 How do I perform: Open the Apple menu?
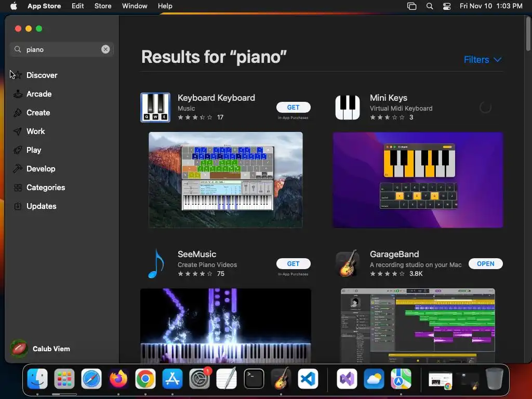[x=14, y=6]
